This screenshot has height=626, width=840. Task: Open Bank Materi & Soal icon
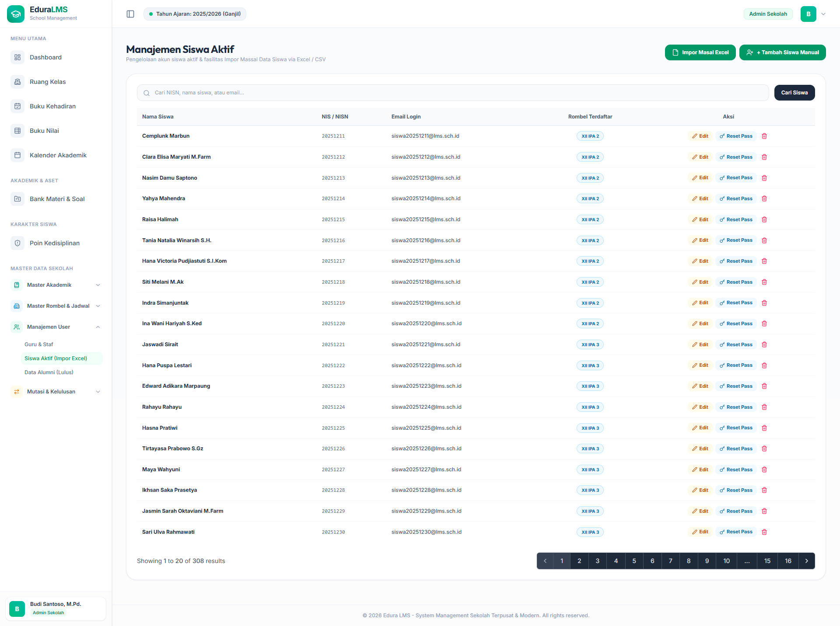(17, 199)
